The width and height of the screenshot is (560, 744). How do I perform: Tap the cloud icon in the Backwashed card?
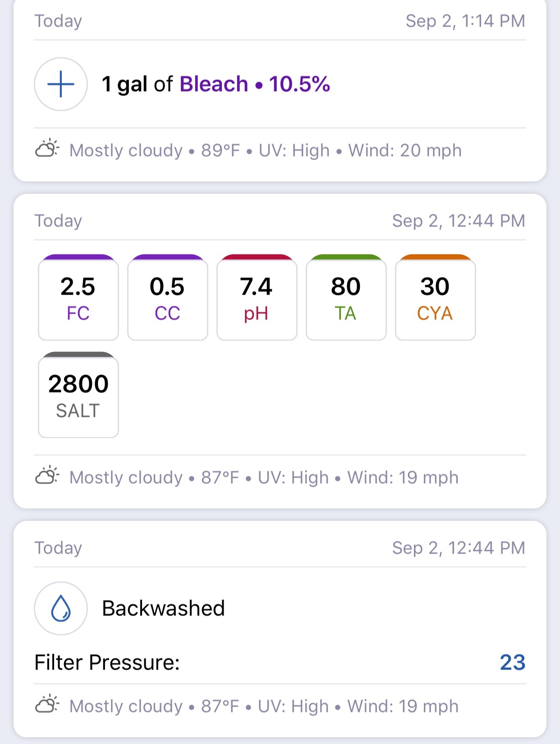tap(47, 705)
